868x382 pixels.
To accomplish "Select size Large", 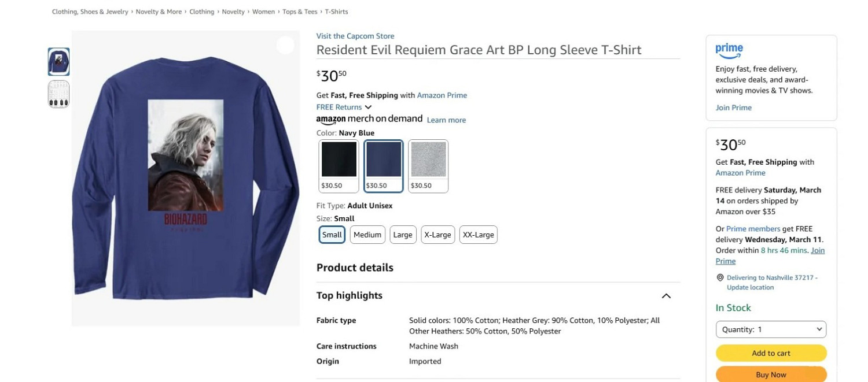I will click(x=403, y=235).
